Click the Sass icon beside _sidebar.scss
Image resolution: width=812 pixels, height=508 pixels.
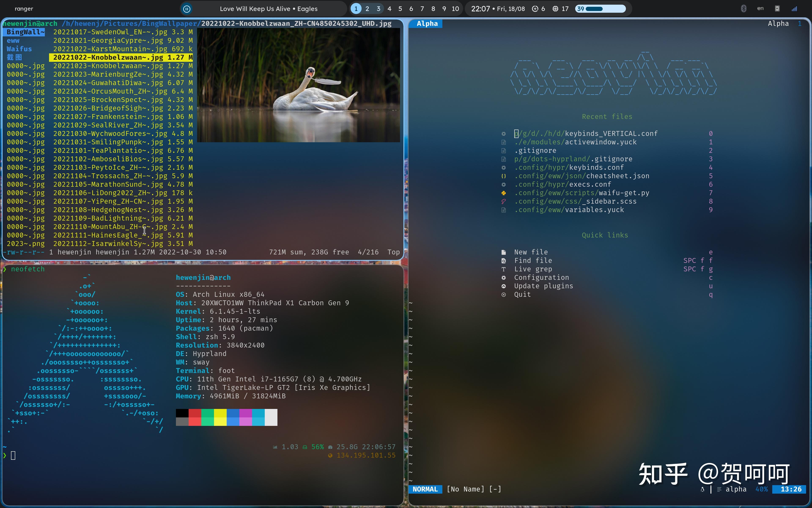(503, 201)
